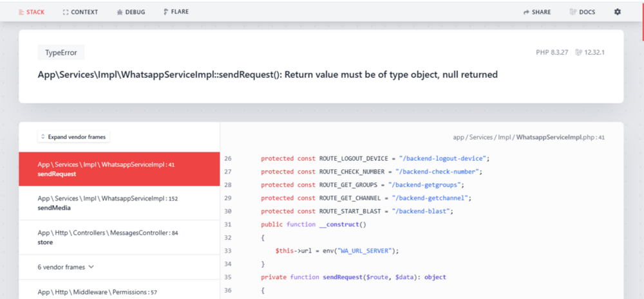This screenshot has height=299, width=644.
Task: Click the Share arrow icon
Action: 526,12
